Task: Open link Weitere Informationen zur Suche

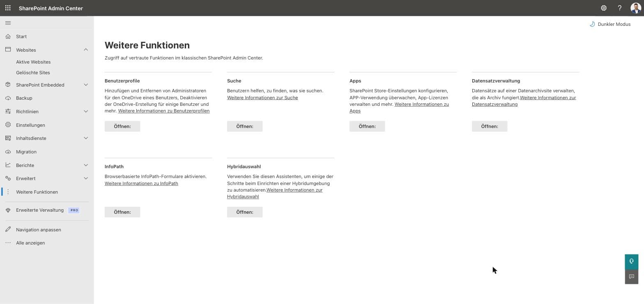Action: pos(262,98)
